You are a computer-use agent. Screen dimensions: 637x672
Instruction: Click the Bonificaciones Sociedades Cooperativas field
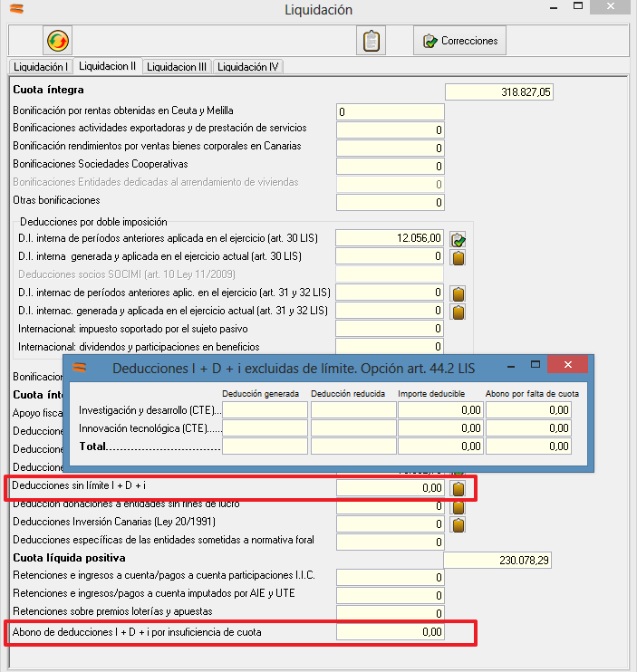click(391, 167)
